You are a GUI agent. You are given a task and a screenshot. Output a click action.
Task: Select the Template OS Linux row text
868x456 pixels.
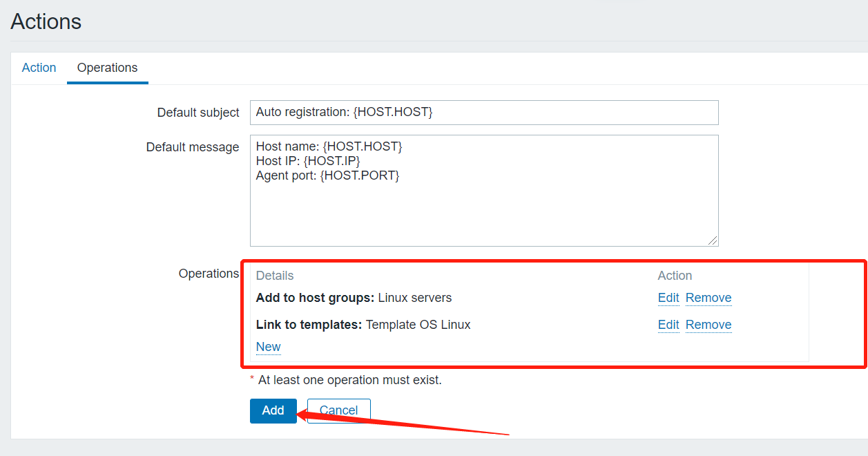pos(363,325)
